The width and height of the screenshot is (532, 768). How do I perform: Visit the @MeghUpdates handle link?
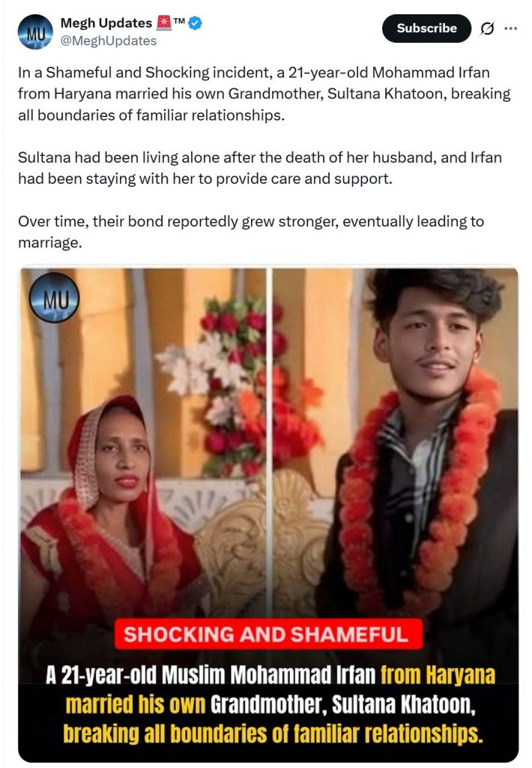click(108, 40)
